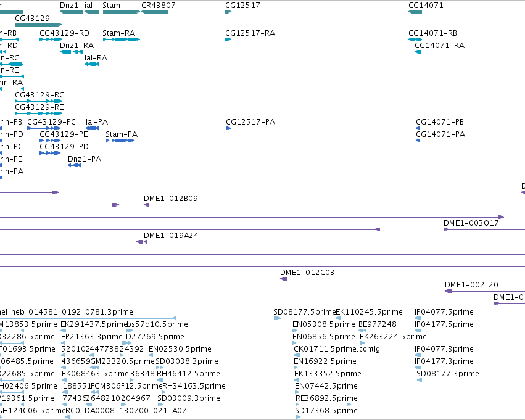Click the EN16922.5prime EST feature

[x=296, y=368]
